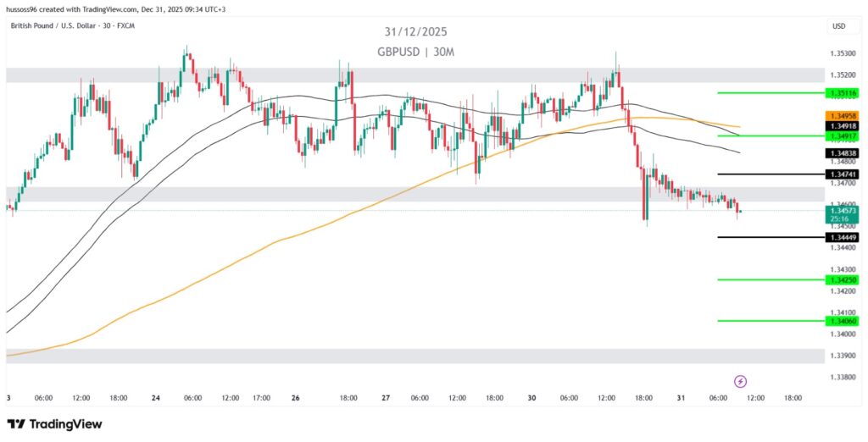
Task: Click the purple lightning event icon
Action: tap(740, 381)
